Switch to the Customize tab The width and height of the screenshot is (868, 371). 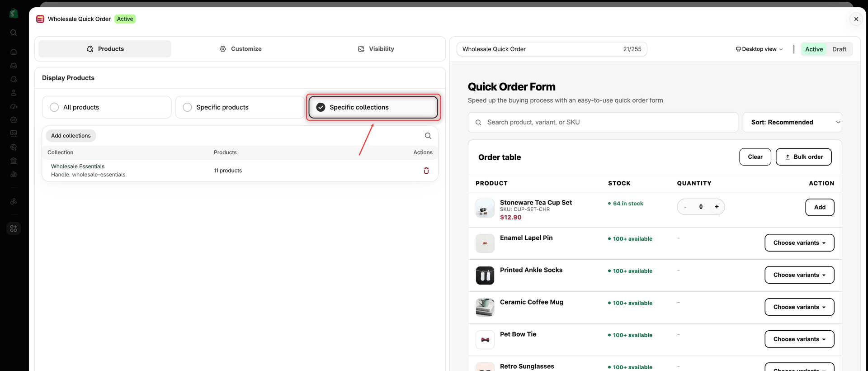tap(241, 49)
